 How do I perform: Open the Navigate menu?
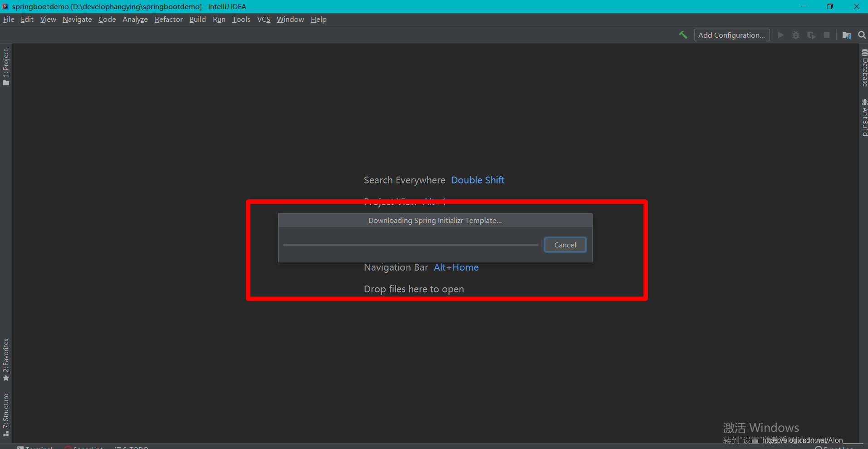point(77,19)
